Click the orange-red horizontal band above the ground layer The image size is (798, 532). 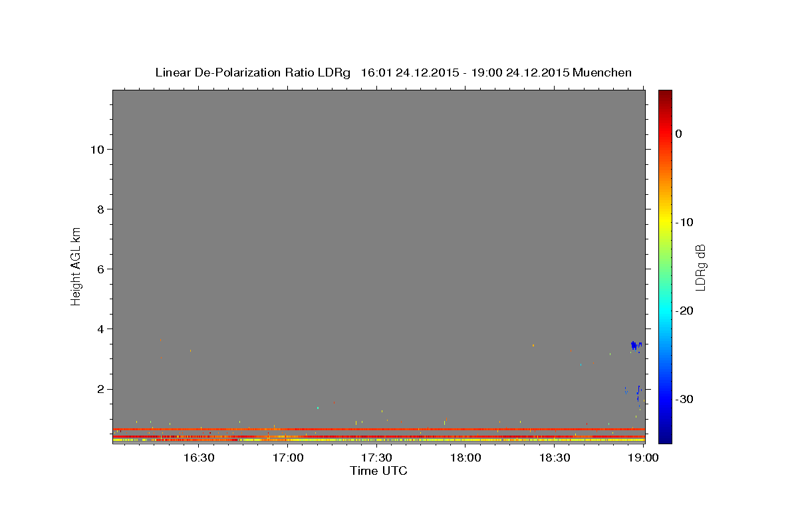pos(378,429)
